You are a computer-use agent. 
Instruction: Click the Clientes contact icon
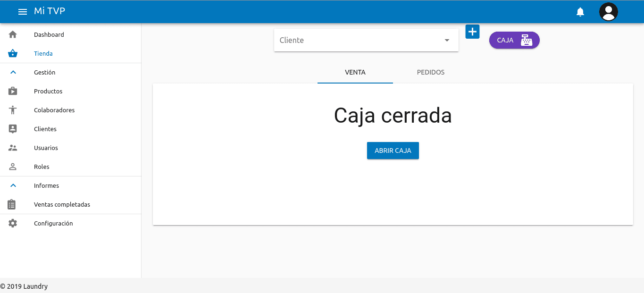pyautogui.click(x=13, y=129)
